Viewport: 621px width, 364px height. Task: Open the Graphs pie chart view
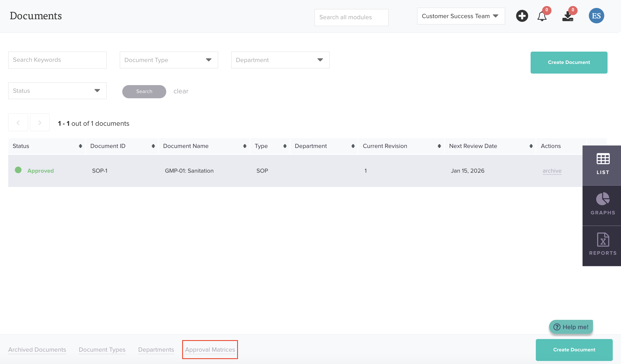(603, 205)
